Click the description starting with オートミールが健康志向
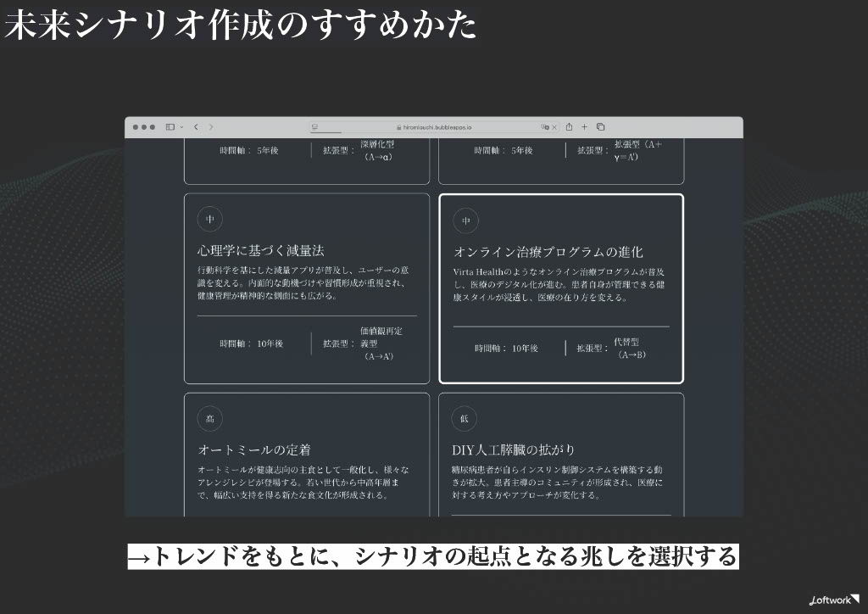This screenshot has width=868, height=614. tap(303, 483)
